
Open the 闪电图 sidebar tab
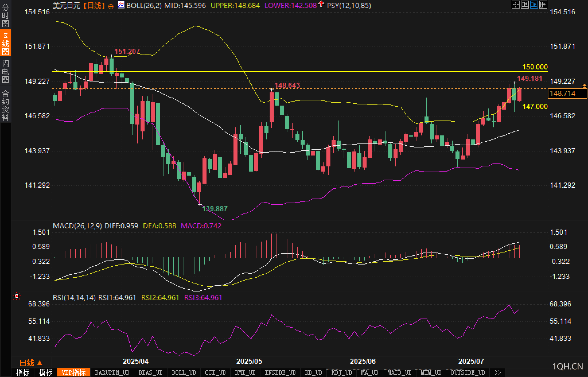[5, 71]
